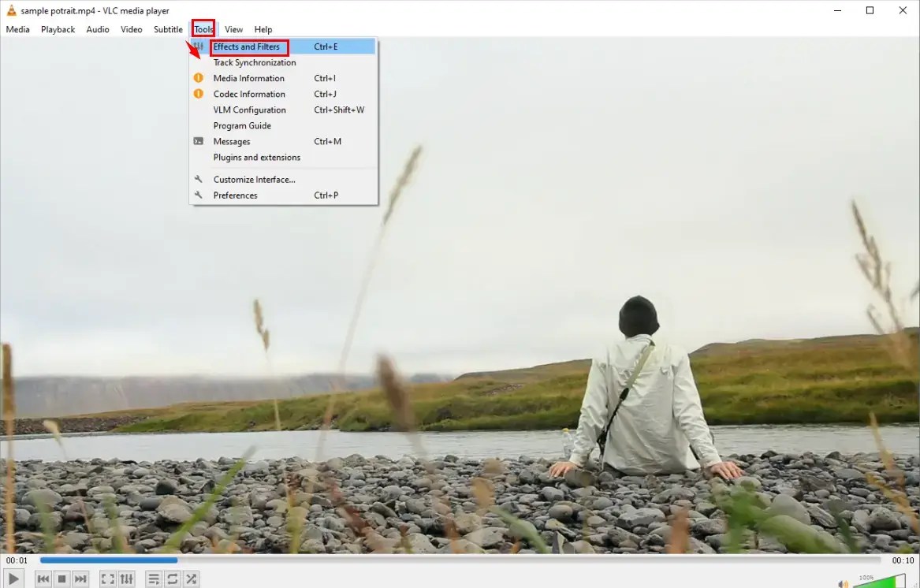Screen dimensions: 920x588
Task: Start playback with the play button
Action: pyautogui.click(x=13, y=578)
